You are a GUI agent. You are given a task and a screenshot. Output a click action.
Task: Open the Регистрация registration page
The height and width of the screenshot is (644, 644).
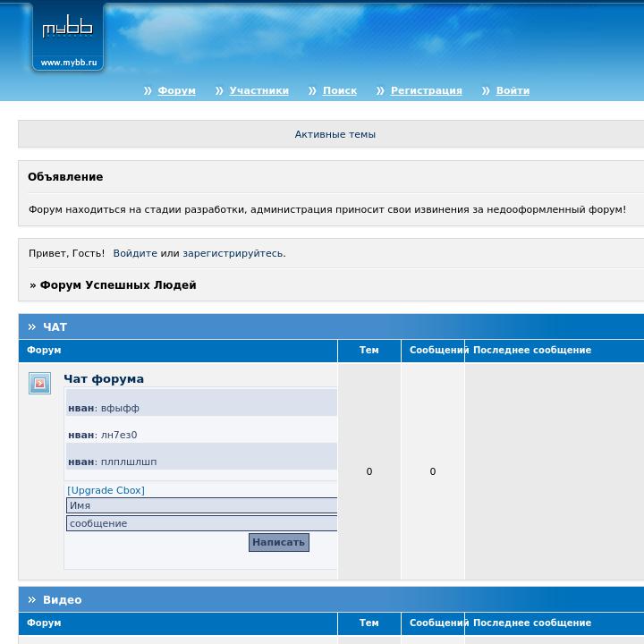[x=427, y=90]
